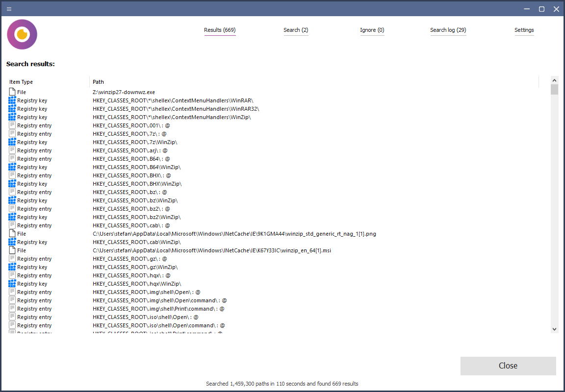Maximize the application window
This screenshot has height=392, width=565.
[541, 9]
